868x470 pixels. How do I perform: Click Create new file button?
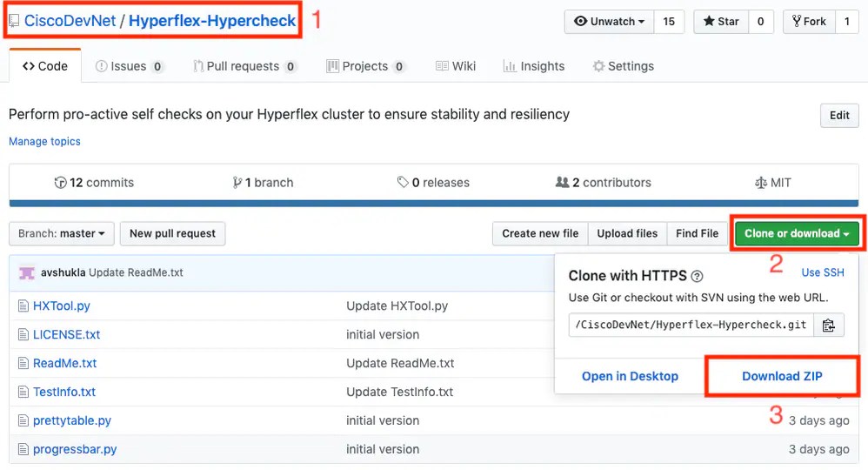click(540, 234)
